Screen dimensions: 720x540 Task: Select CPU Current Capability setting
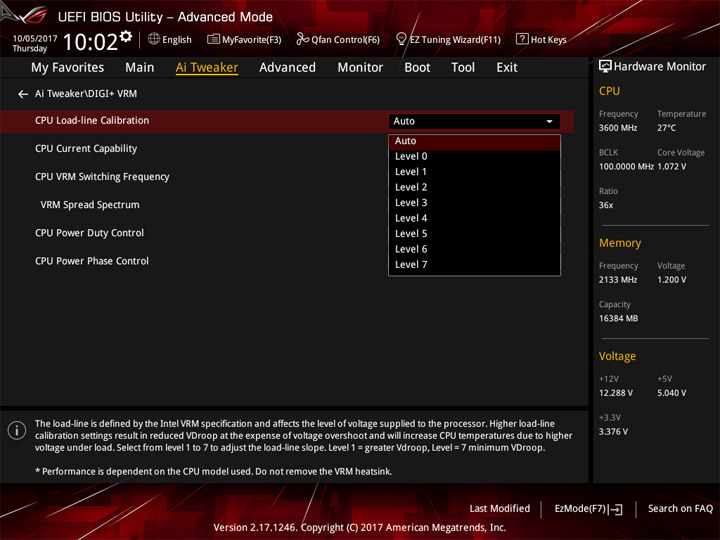(86, 149)
